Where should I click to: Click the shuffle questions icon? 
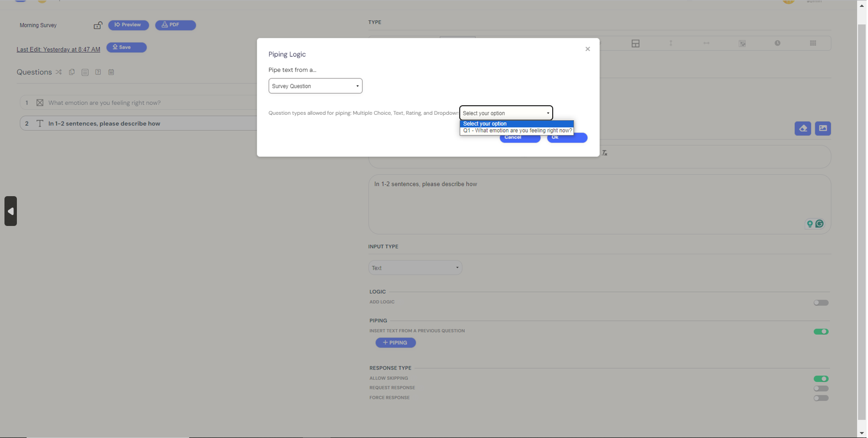pyautogui.click(x=59, y=72)
